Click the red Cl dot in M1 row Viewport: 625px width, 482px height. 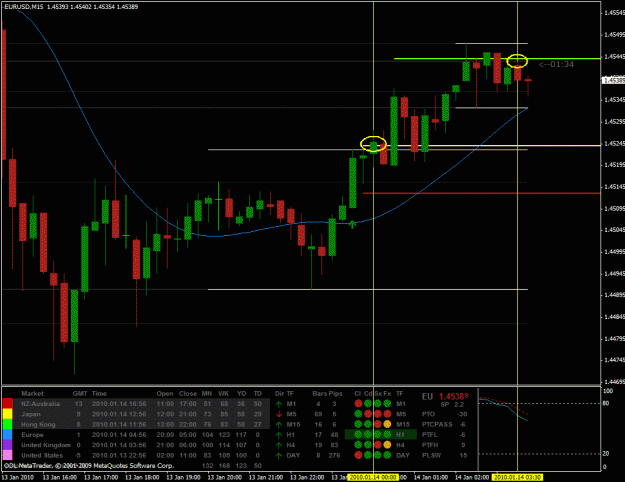358,403
